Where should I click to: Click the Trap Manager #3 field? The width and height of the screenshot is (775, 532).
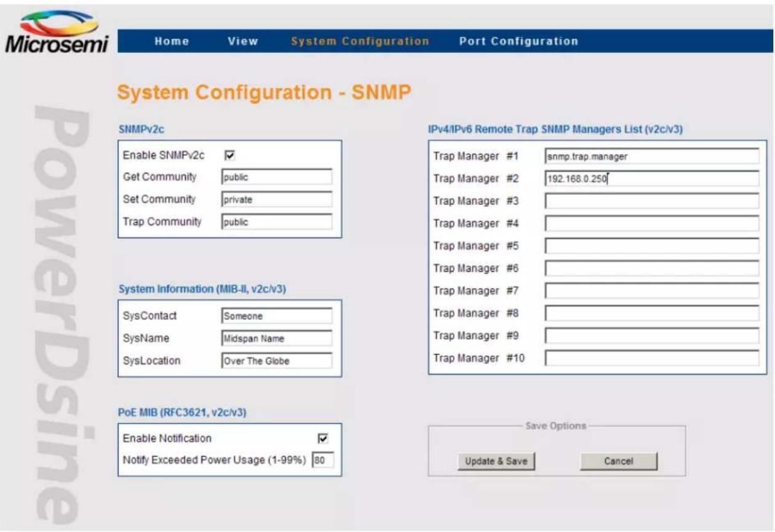pyautogui.click(x=652, y=201)
